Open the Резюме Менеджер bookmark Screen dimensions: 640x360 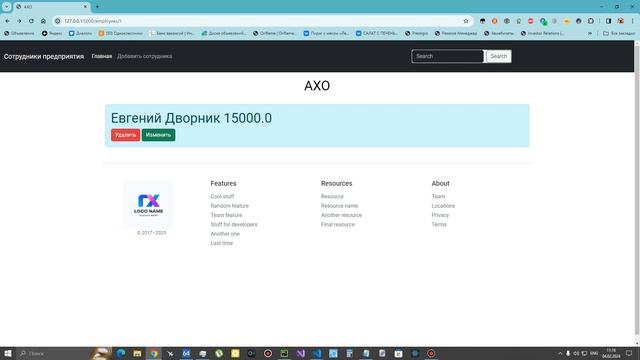click(x=456, y=33)
